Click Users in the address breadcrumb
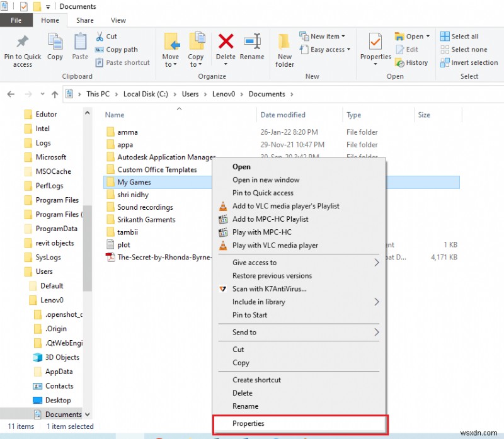This screenshot has height=439, width=504. (x=190, y=94)
